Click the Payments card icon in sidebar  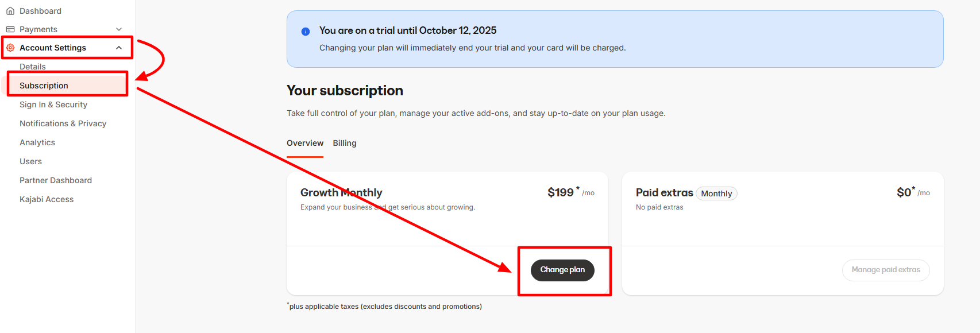10,29
